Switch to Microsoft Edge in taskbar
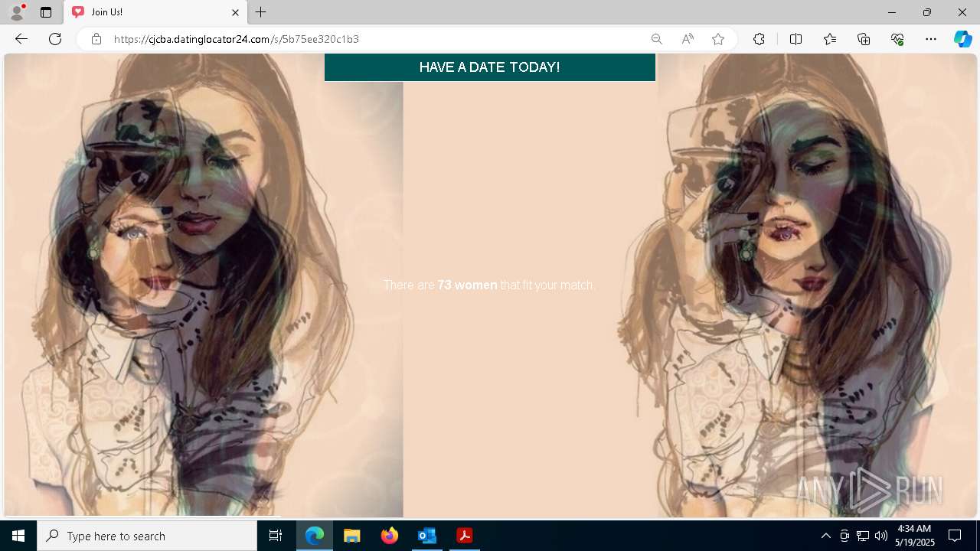The height and width of the screenshot is (551, 980). click(315, 536)
